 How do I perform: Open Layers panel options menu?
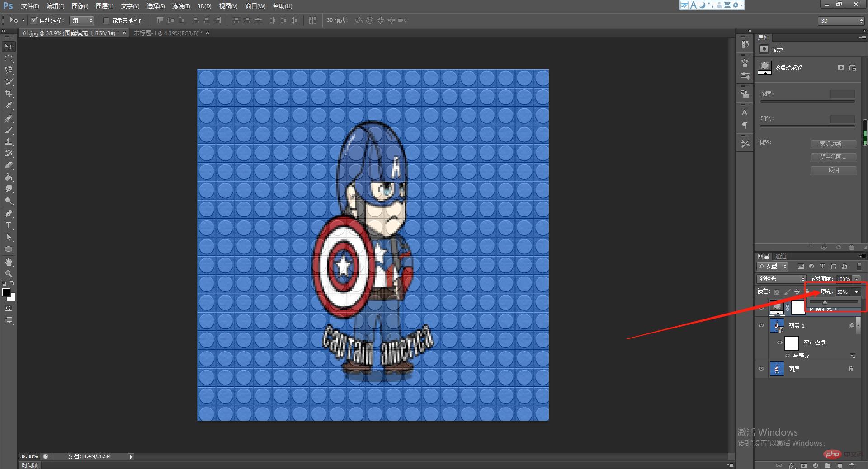click(862, 256)
